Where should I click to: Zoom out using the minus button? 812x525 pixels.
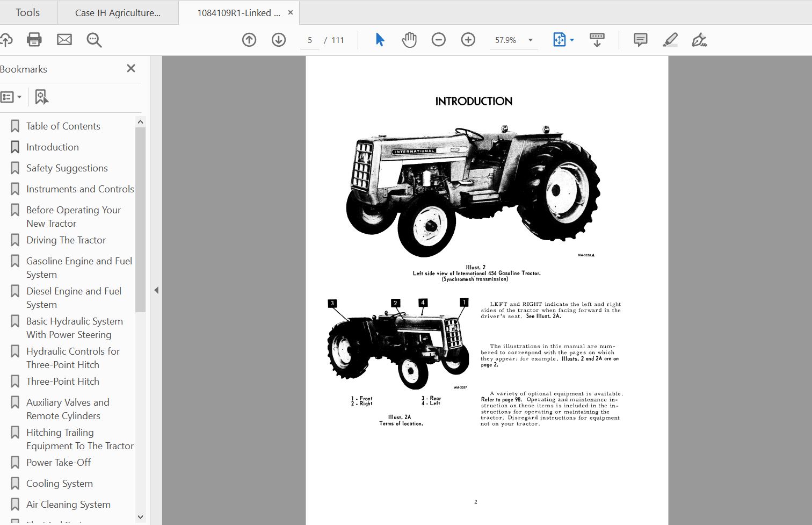(x=439, y=40)
